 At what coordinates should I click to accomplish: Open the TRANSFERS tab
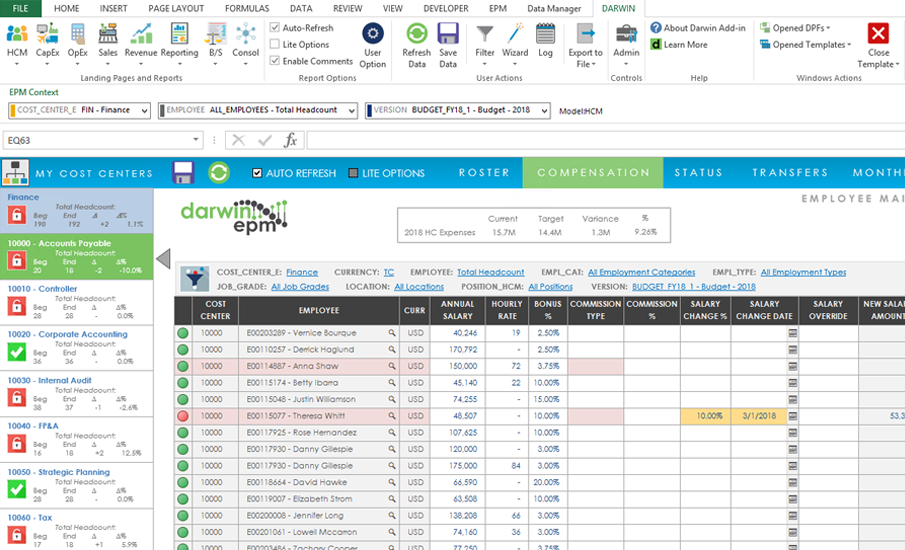pyautogui.click(x=790, y=173)
